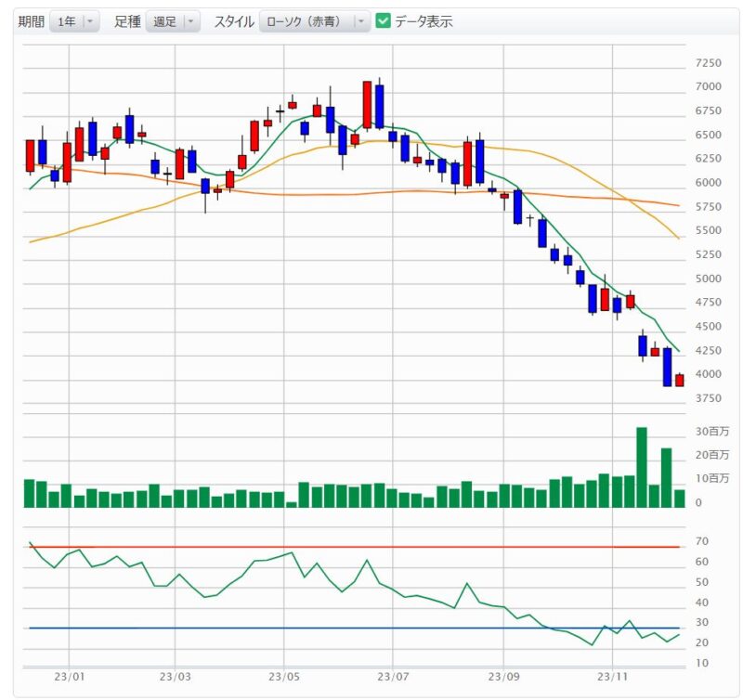Click date axis label 23/03
The image size is (743, 700).
(175, 677)
